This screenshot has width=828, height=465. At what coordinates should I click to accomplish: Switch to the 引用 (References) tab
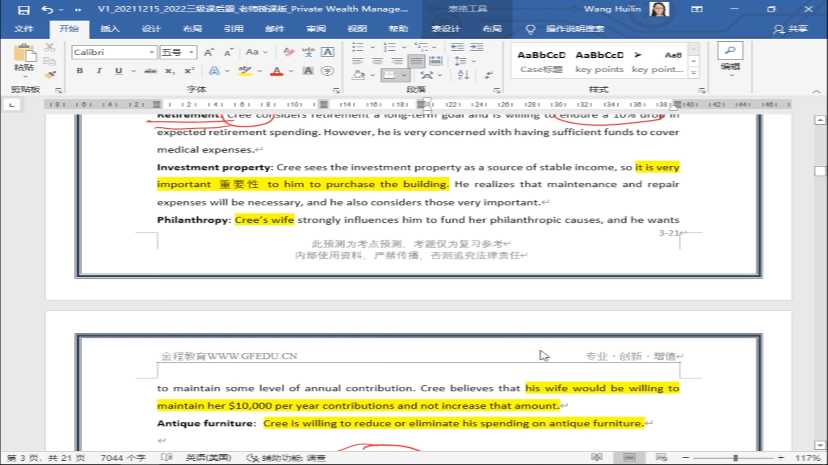(x=233, y=29)
